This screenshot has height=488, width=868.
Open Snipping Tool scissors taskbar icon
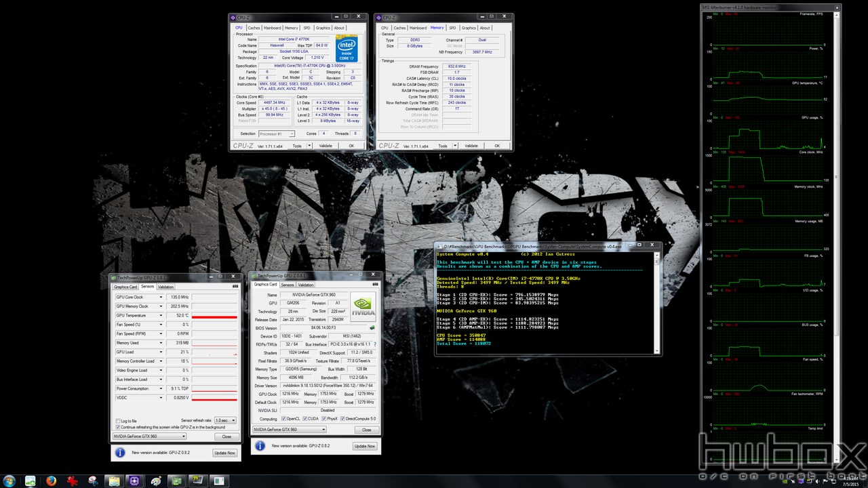pyautogui.click(x=93, y=481)
